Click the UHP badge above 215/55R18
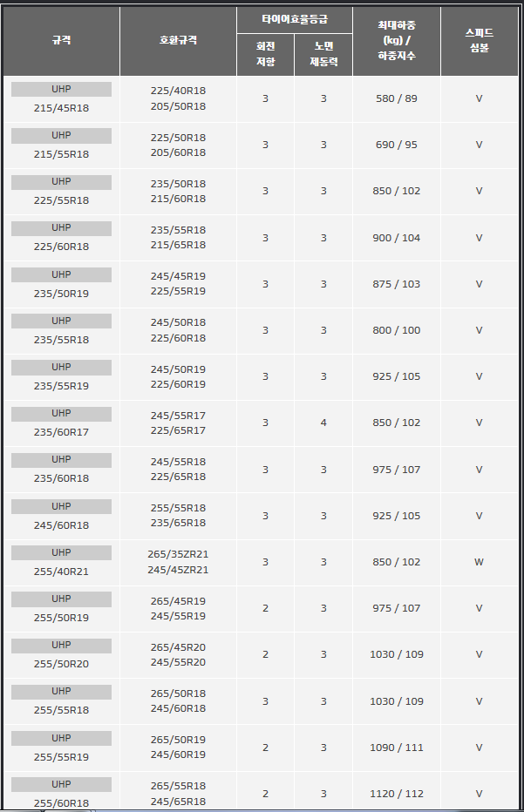 (61, 136)
